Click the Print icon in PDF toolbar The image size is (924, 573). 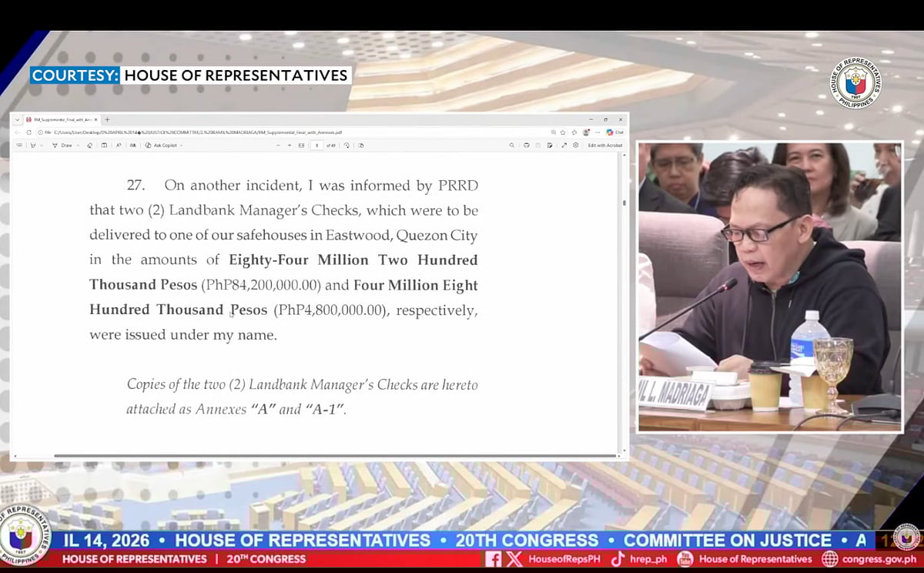526,145
